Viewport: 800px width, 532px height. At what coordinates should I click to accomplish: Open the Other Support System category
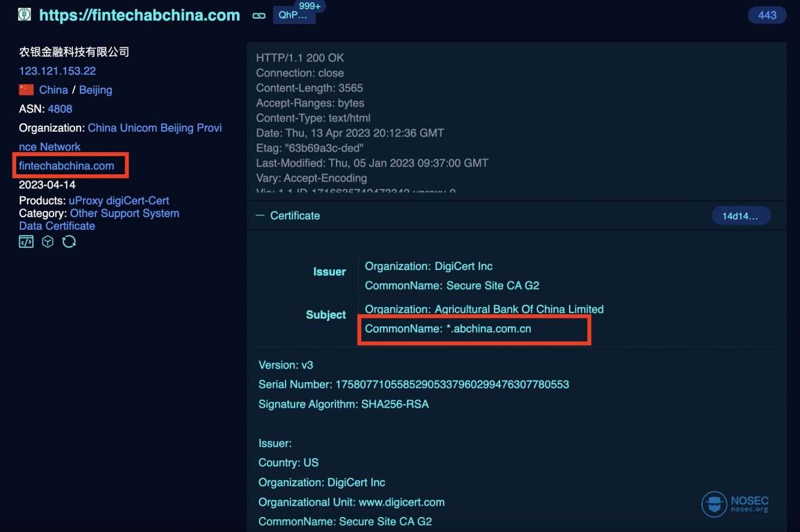coord(124,213)
